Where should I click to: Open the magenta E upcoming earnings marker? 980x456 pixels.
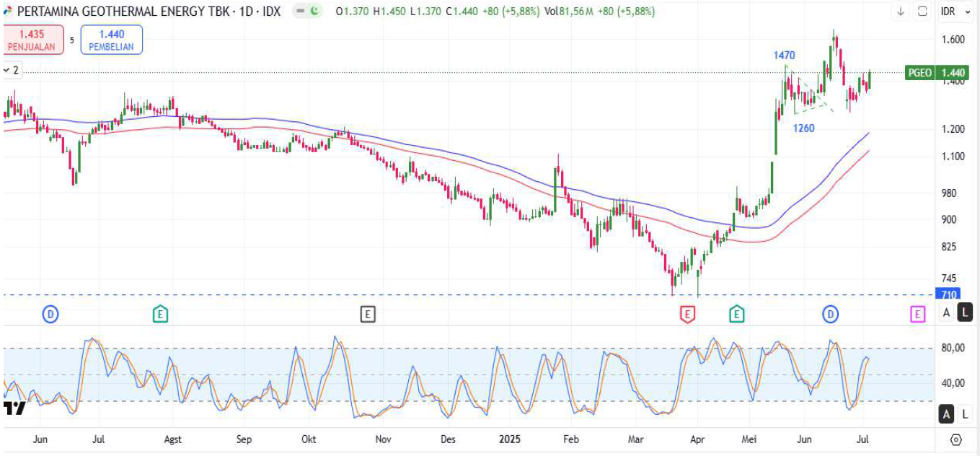coord(917,314)
